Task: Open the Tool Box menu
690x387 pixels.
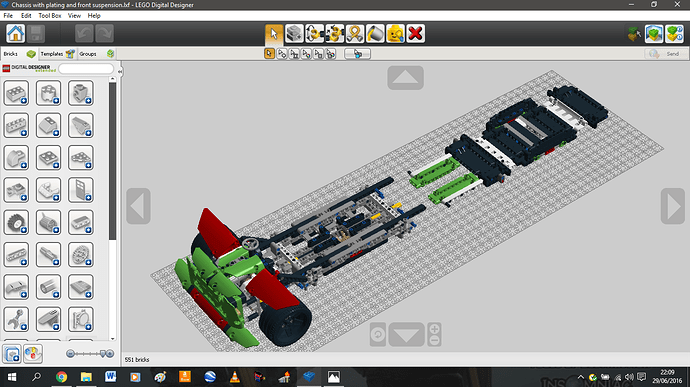Action: [50, 15]
